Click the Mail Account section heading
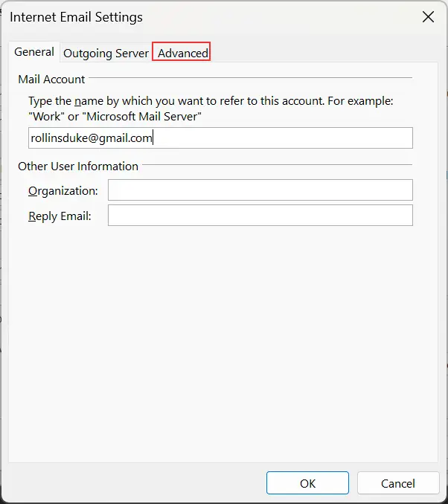The width and height of the screenshot is (448, 504). (51, 78)
